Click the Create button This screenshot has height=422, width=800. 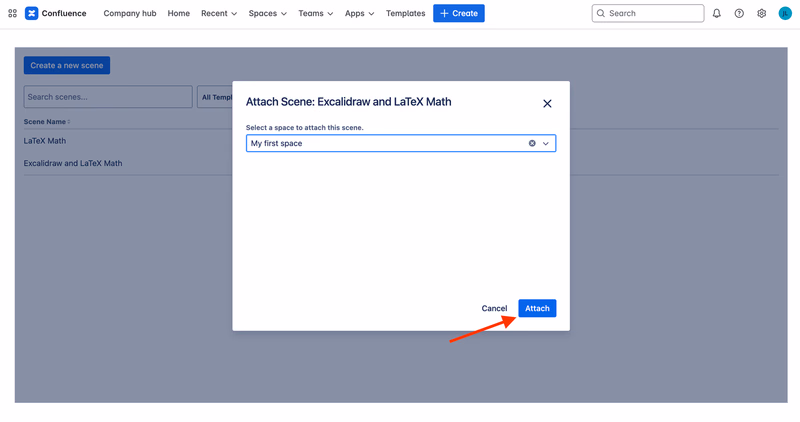click(x=459, y=13)
